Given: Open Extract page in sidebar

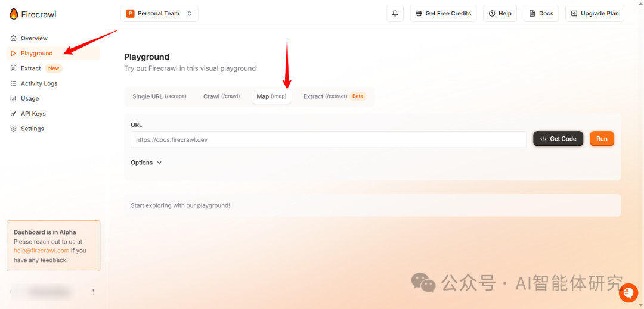Looking at the screenshot, I should (x=54, y=68).
